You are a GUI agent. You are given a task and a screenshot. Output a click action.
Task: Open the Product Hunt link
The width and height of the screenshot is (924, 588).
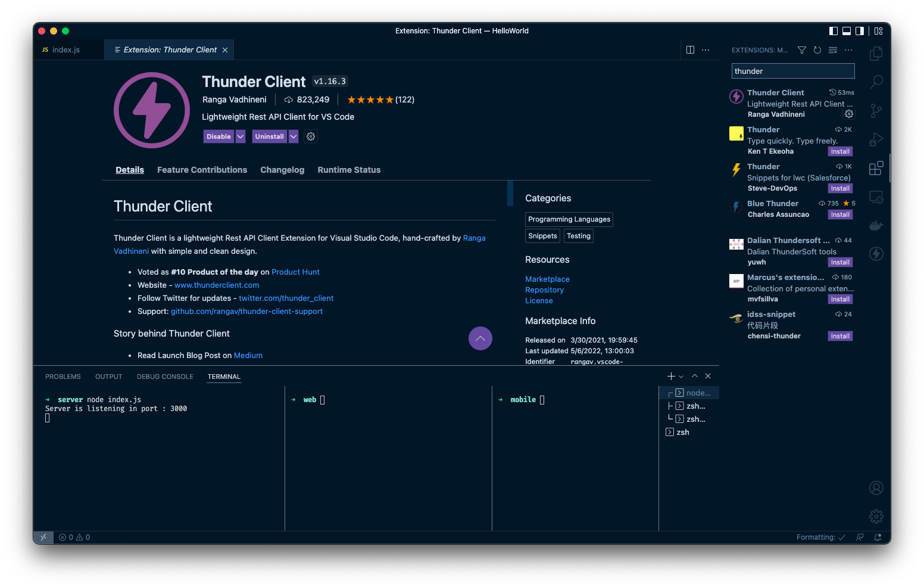(x=295, y=272)
